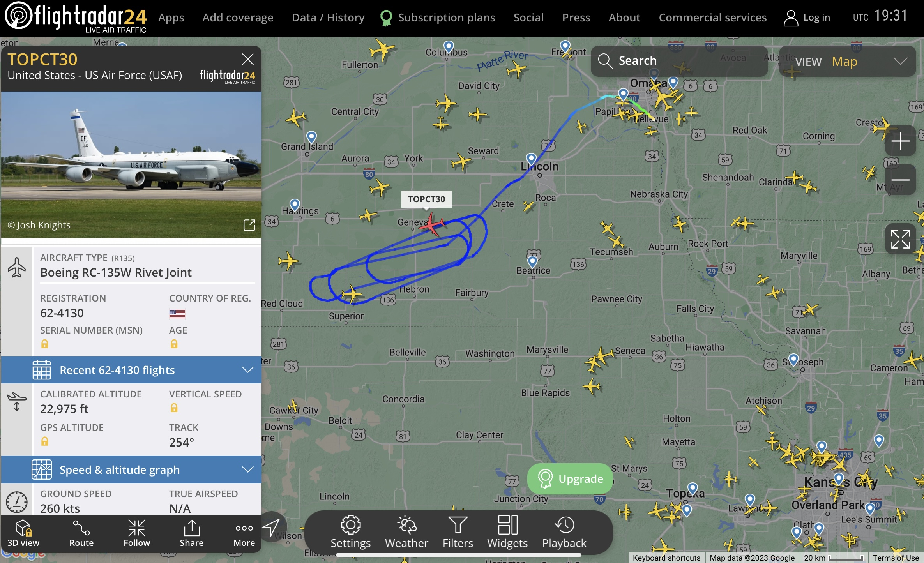This screenshot has height=563, width=924.
Task: Click the Log in link
Action: tap(807, 18)
